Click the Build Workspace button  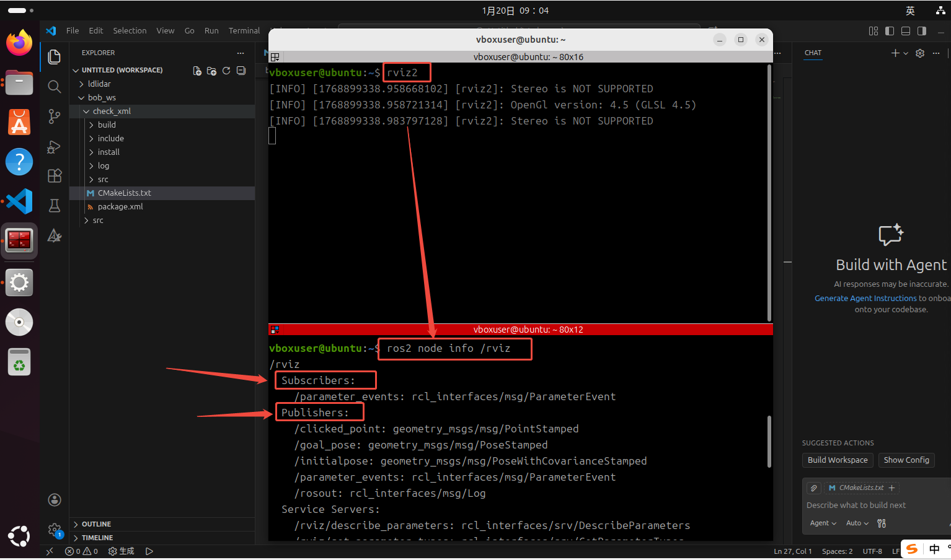coord(838,460)
